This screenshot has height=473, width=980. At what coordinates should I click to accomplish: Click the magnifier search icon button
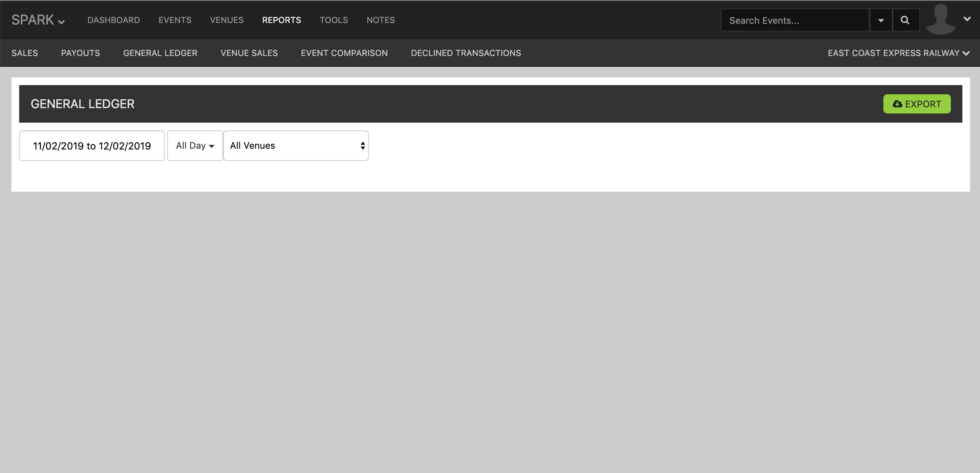coord(905,20)
